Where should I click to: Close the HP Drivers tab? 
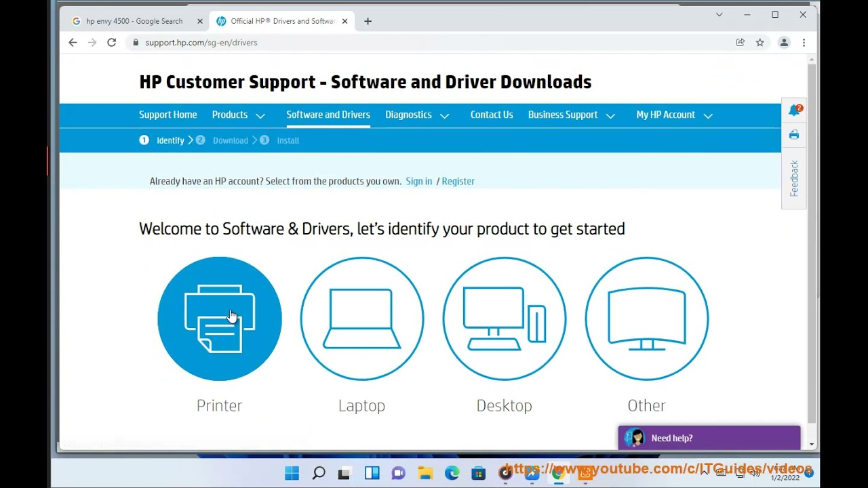point(344,21)
